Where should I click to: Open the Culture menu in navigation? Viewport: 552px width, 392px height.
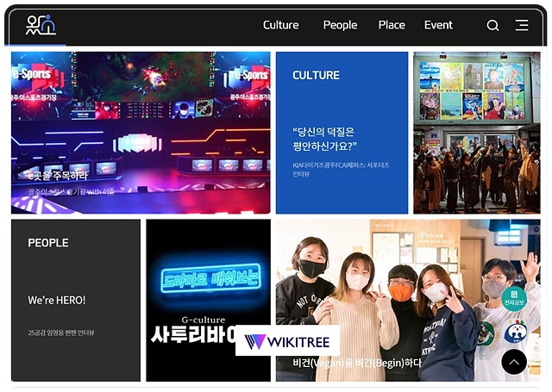[x=280, y=25]
